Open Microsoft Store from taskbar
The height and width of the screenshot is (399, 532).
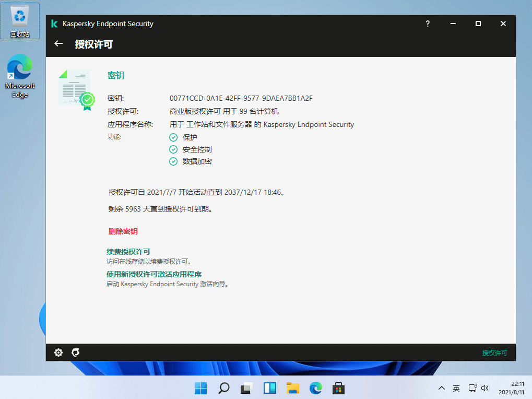coord(338,388)
